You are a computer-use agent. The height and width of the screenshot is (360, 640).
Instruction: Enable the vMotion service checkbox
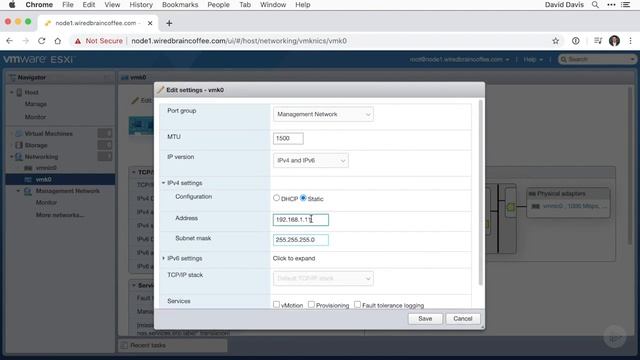(276, 304)
